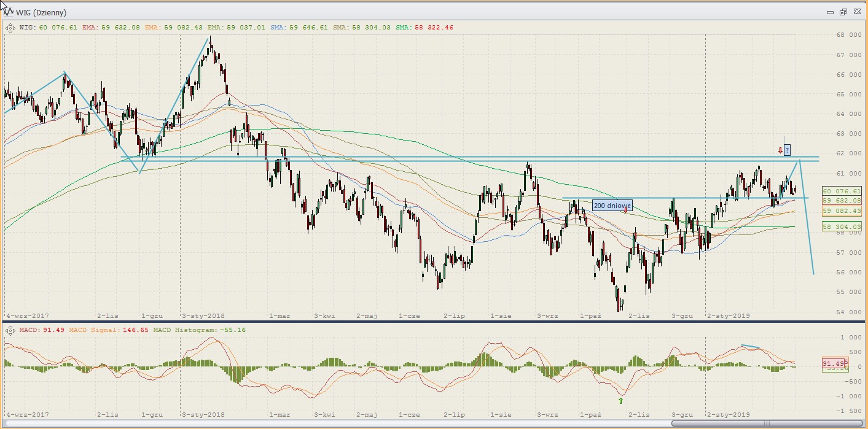The height and width of the screenshot is (429, 868).
Task: Click the 3-sty-2018 date marker on time axis
Action: click(203, 316)
